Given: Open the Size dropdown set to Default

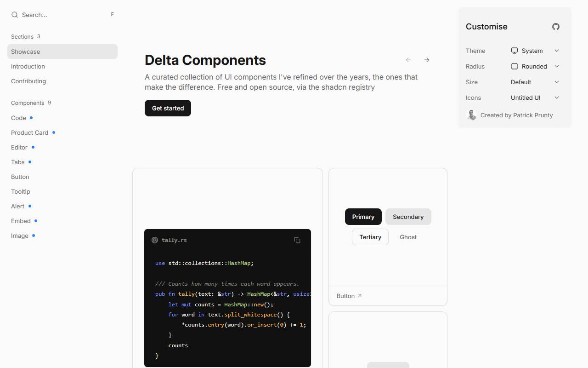Looking at the screenshot, I should (x=535, y=82).
